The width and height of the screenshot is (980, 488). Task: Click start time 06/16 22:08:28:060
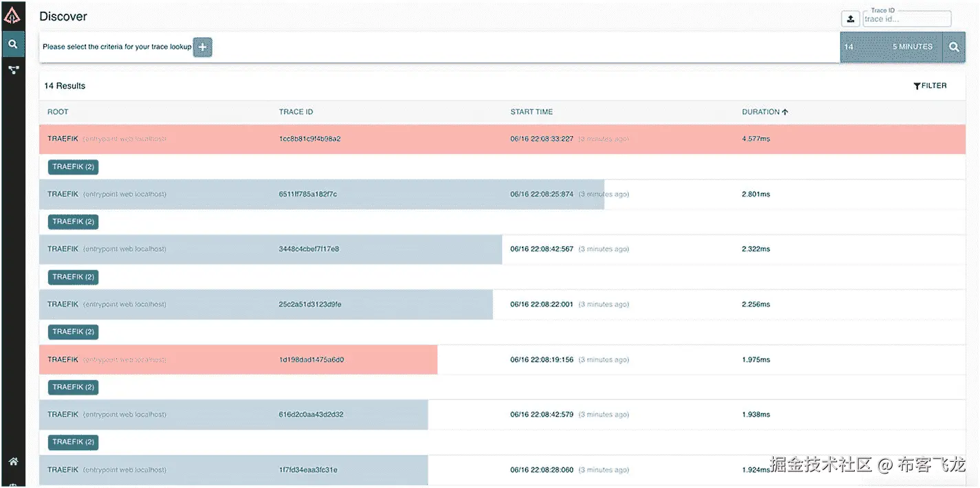click(542, 470)
